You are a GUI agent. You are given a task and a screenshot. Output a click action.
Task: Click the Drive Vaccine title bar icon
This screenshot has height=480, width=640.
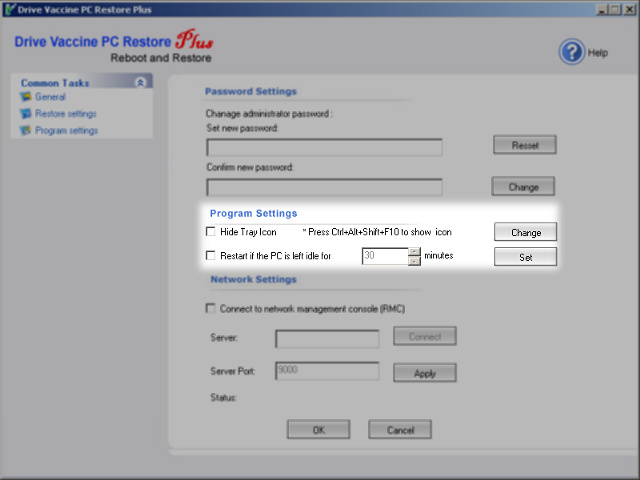(x=8, y=9)
